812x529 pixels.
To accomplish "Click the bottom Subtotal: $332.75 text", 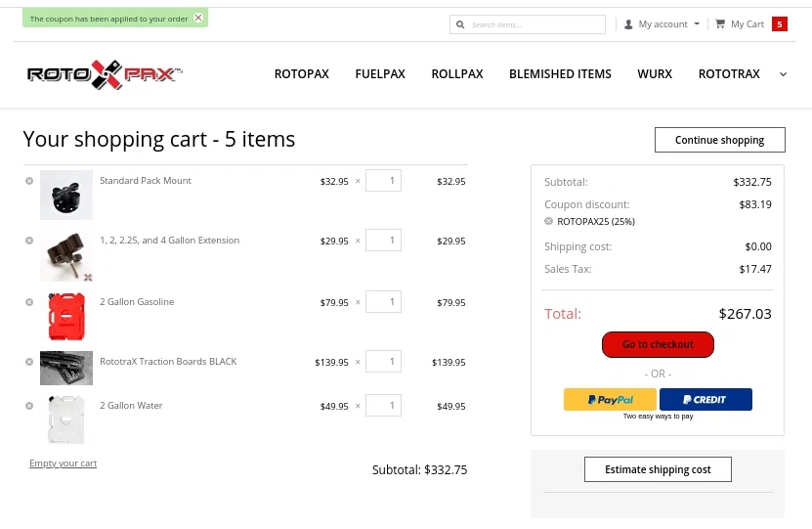I will pos(419,470).
